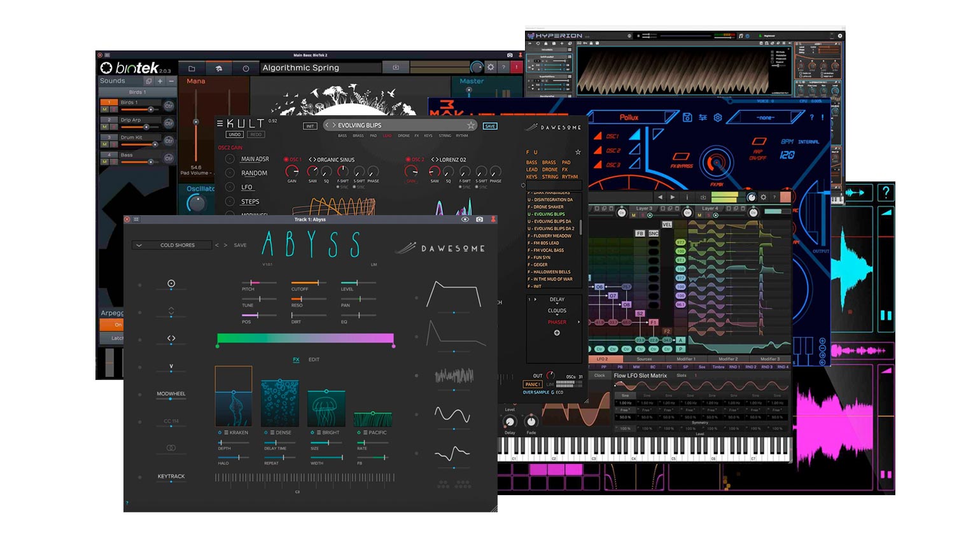This screenshot has height=541, width=980.
Task: Toggle the Pacific effect power in Abyss
Action: [359, 433]
